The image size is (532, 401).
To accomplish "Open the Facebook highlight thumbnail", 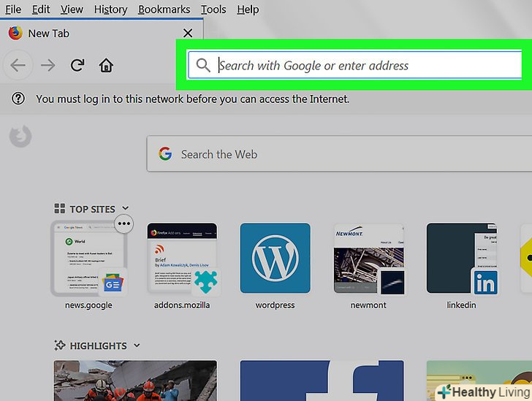I will [x=322, y=381].
